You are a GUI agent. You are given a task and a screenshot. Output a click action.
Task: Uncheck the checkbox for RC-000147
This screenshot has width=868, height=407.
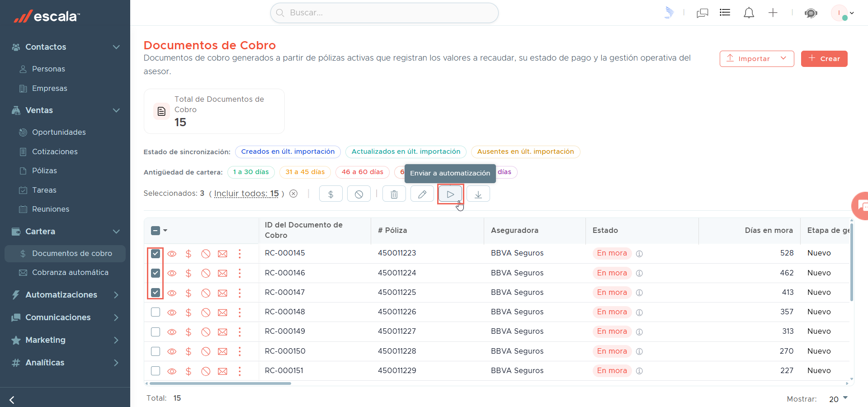coord(156,293)
